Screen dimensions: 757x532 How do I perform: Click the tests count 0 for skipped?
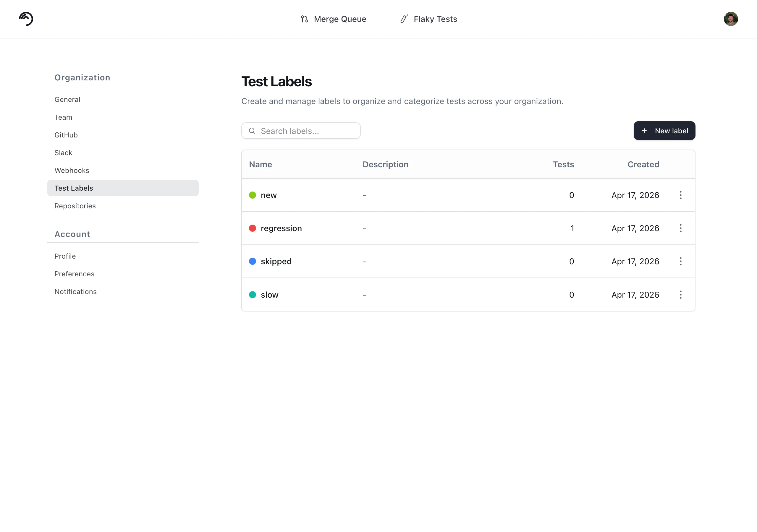572,261
